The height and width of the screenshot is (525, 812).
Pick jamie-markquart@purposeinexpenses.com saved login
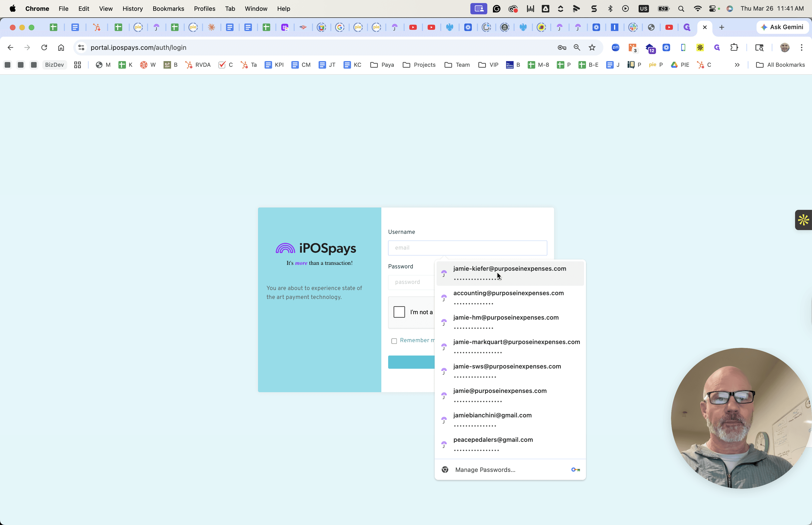click(x=510, y=347)
